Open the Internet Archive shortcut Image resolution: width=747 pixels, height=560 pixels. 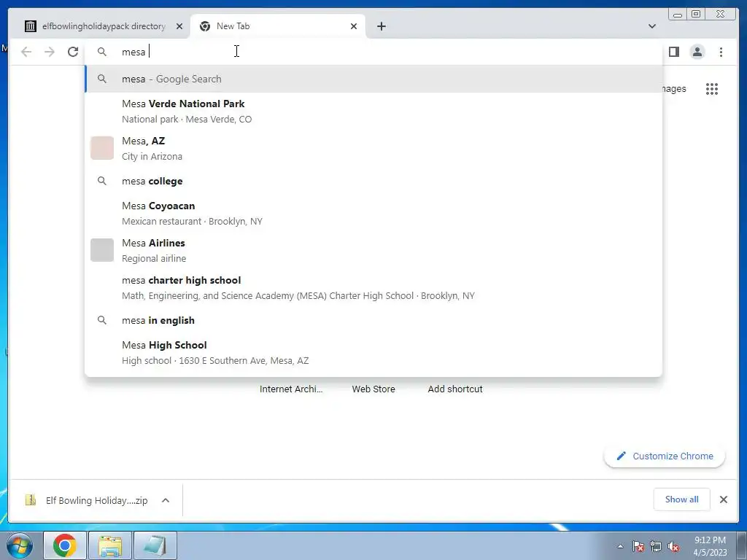(x=291, y=389)
